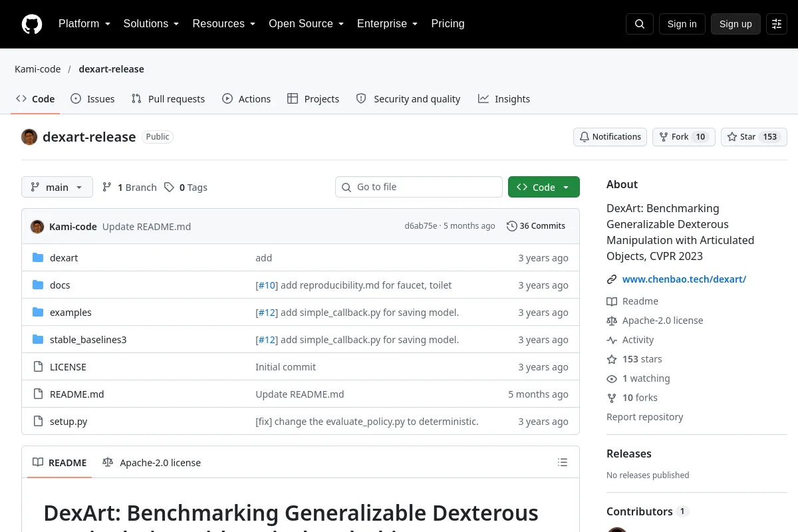
Task: Open stable_baselines3 folder name
Action: click(88, 340)
